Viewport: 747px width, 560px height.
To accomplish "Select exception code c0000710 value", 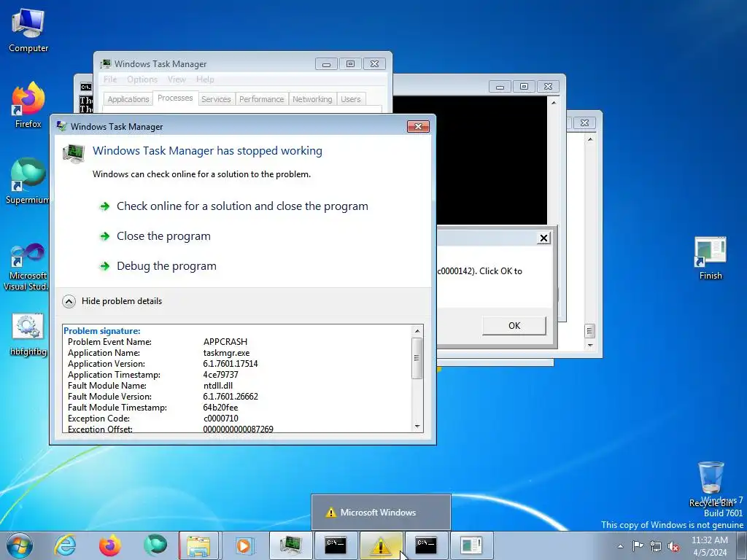I will pos(220,419).
